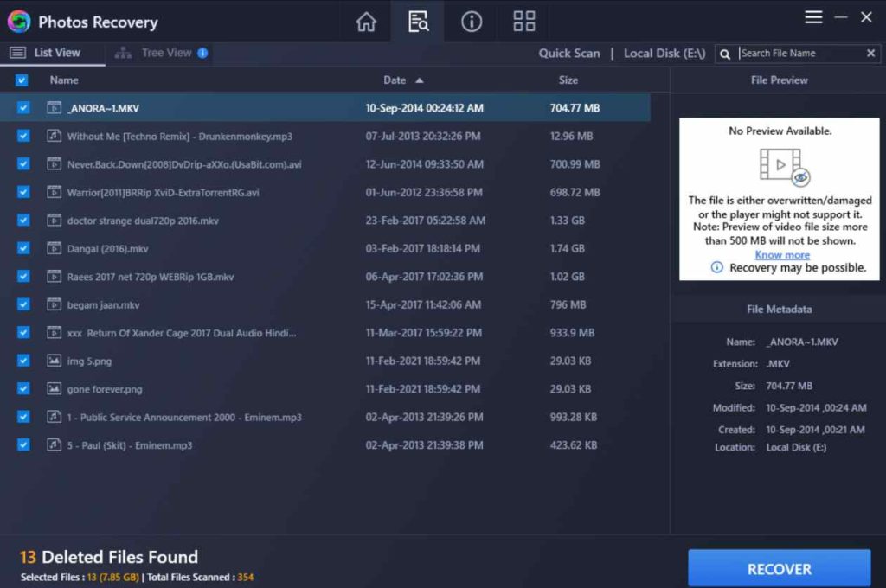The height and width of the screenshot is (588, 886).
Task: Open the Home screen icon
Action: [x=366, y=22]
